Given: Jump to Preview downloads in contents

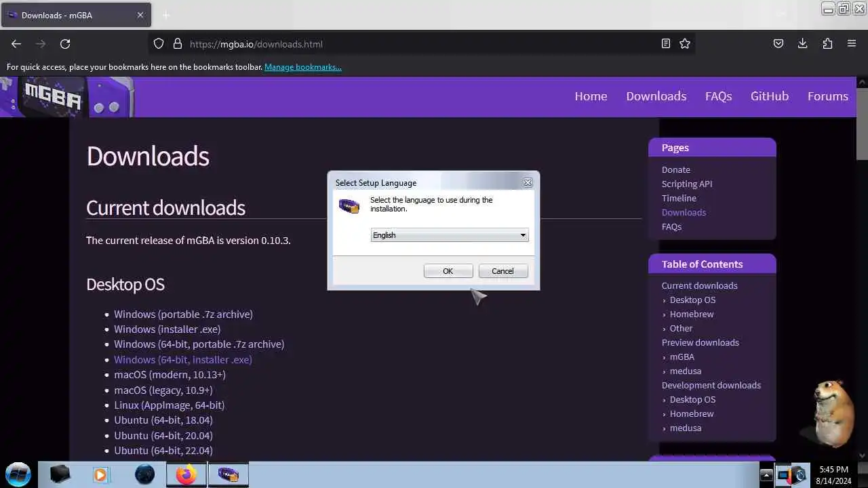Looking at the screenshot, I should click(700, 342).
